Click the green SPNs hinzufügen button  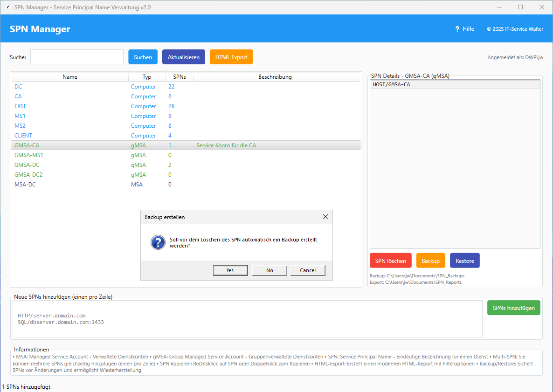513,308
